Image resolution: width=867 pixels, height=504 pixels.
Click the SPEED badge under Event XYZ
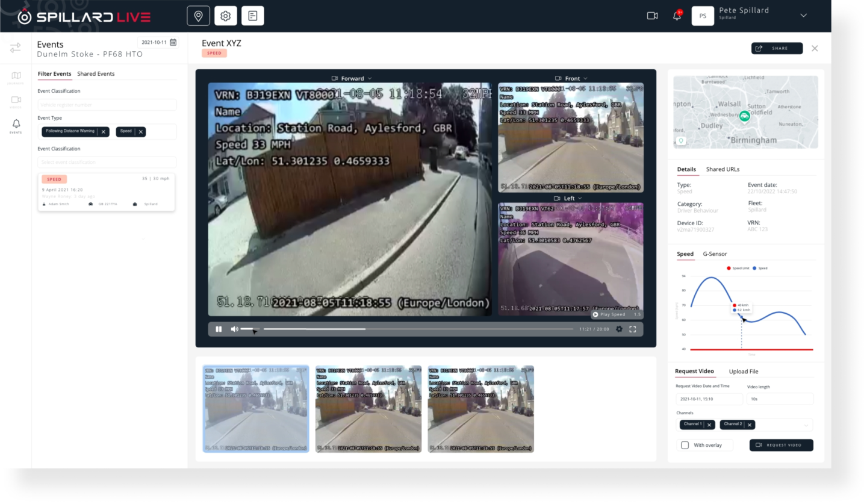(214, 53)
